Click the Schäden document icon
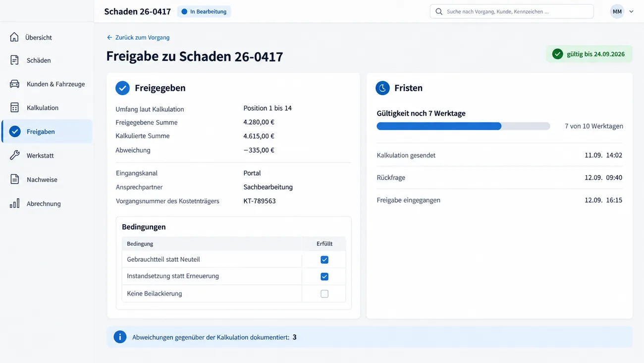644x363 pixels. pos(14,60)
